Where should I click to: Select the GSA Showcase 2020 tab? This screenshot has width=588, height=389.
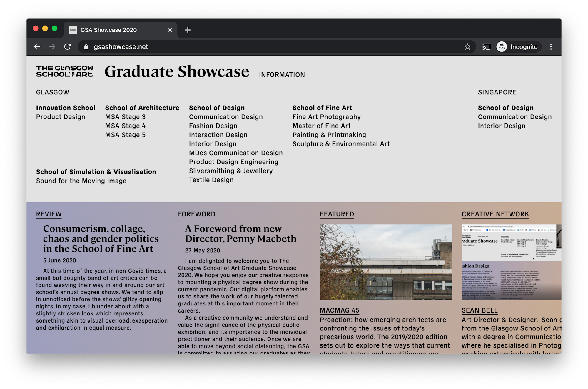pos(121,30)
